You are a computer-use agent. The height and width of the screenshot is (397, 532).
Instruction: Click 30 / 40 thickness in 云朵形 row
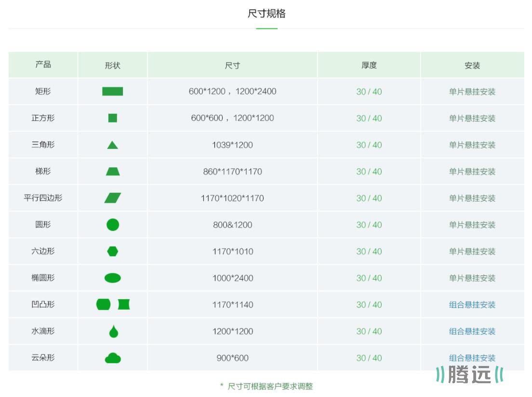pyautogui.click(x=369, y=358)
